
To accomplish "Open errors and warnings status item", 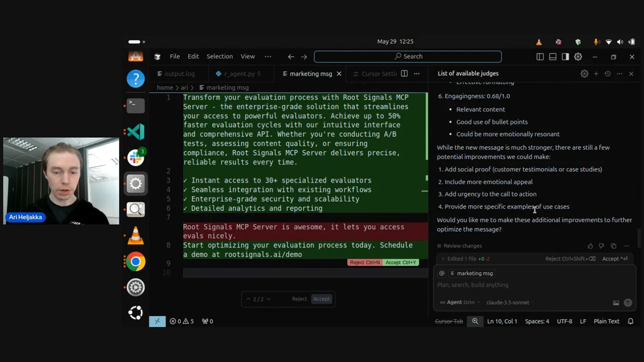I will point(182,321).
